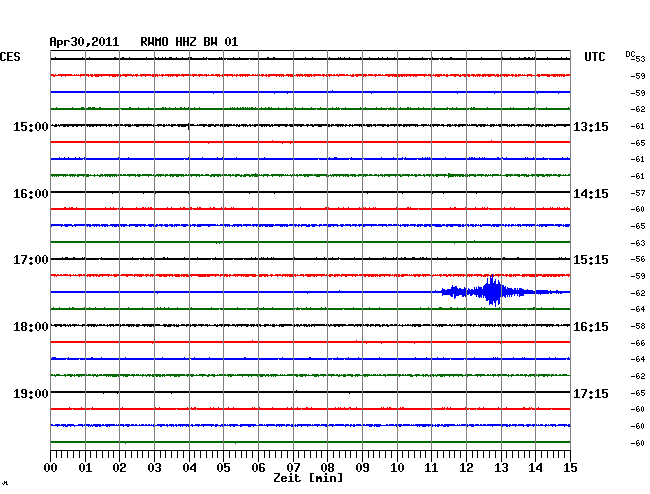
Task: Click minute 15 on the time axis
Action: (x=570, y=467)
